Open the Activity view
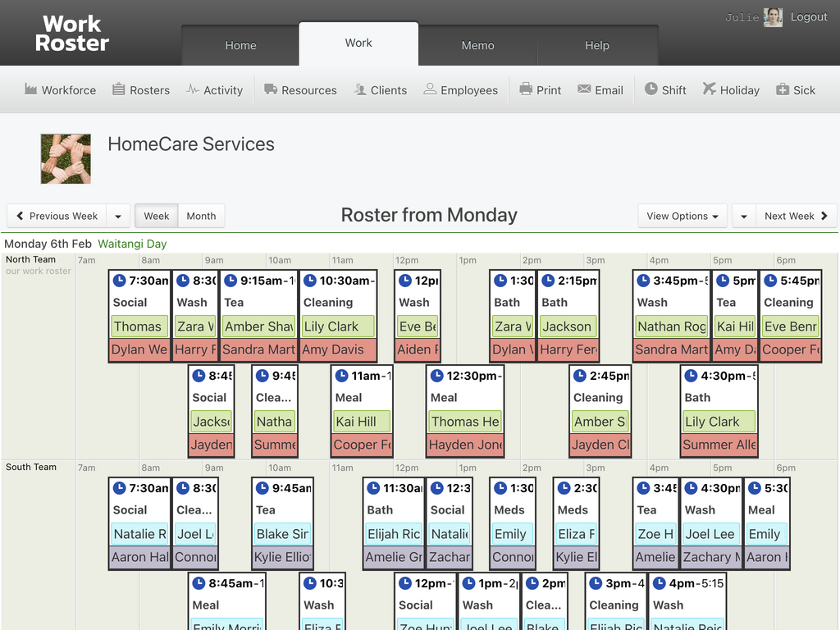 (x=215, y=90)
